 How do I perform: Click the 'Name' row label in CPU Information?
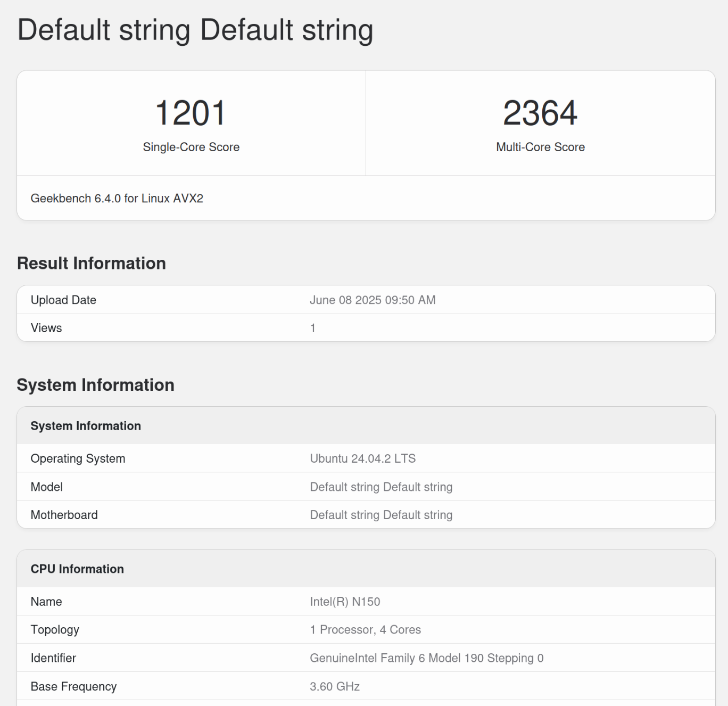46,602
